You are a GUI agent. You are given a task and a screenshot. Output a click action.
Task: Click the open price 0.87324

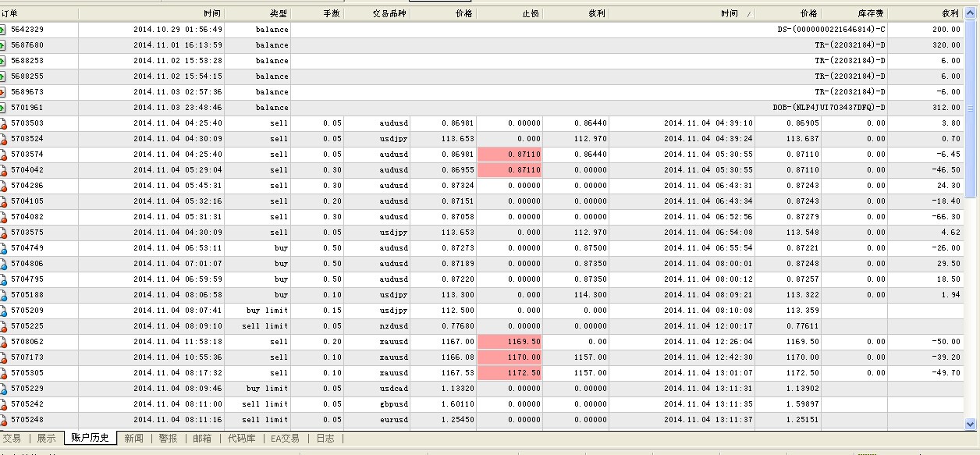[x=457, y=186]
